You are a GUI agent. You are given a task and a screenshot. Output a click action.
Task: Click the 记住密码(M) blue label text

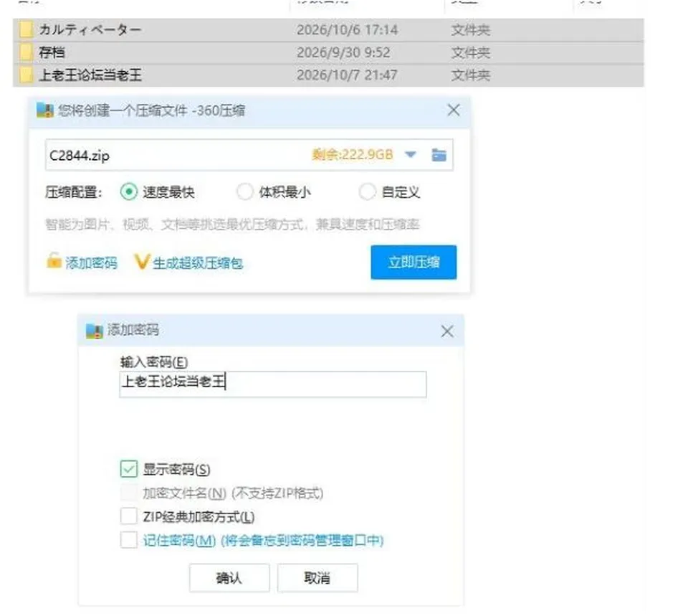point(263,540)
